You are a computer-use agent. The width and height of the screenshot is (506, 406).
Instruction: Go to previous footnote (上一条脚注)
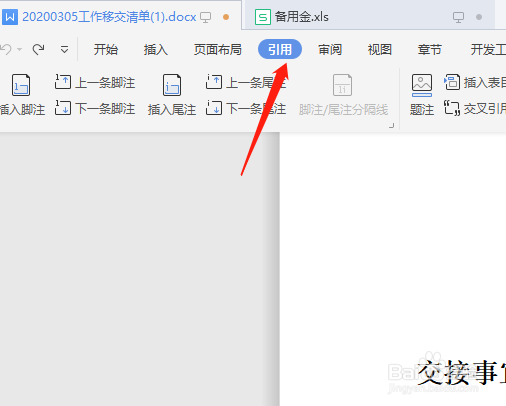point(95,82)
